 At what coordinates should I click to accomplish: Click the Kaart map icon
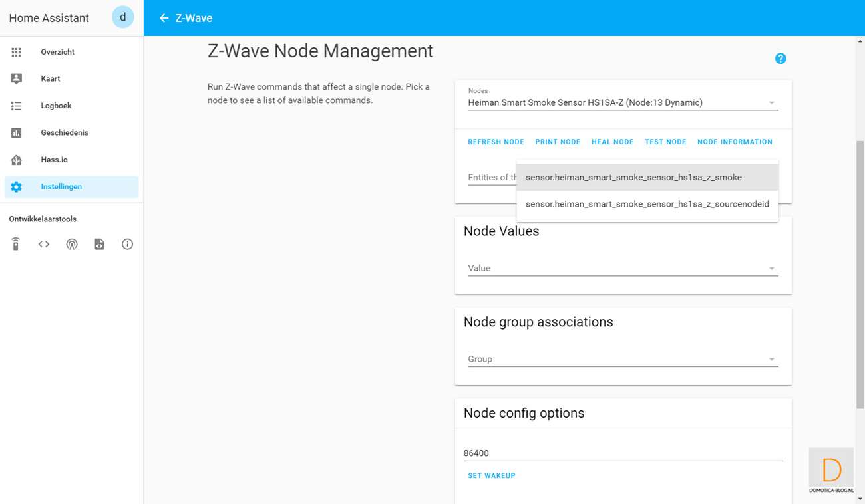[17, 78]
